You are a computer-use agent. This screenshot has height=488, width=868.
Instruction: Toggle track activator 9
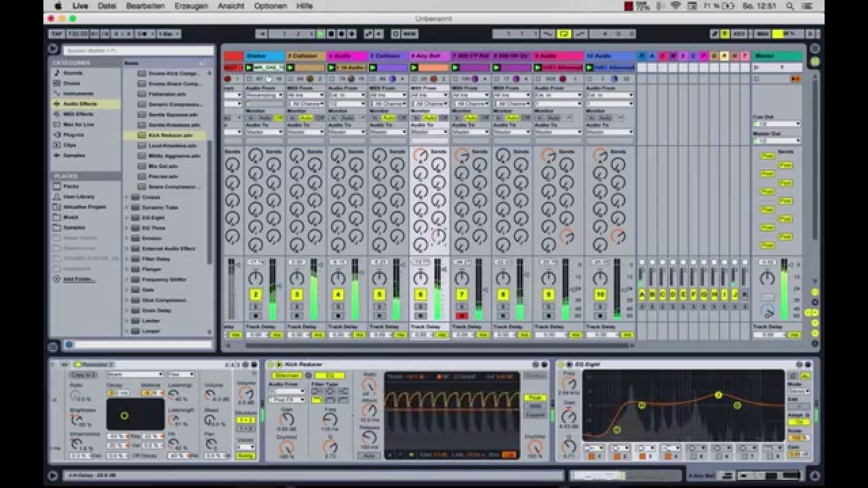pos(549,295)
